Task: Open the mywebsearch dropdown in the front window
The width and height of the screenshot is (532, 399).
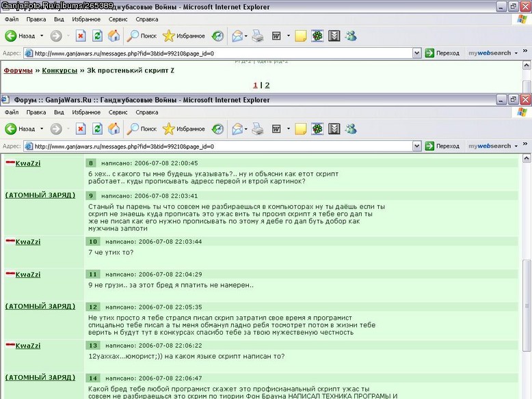Action: coord(516,146)
